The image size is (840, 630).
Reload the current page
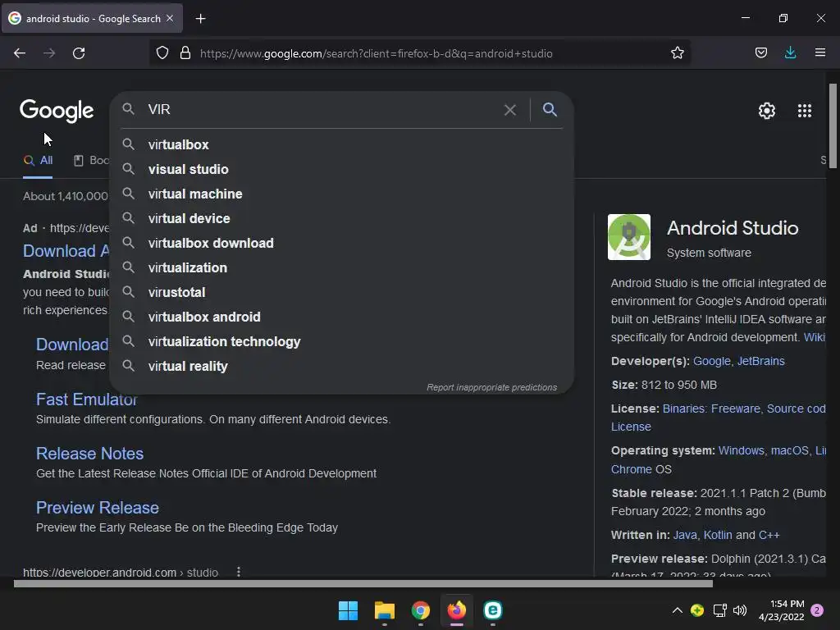tap(79, 53)
